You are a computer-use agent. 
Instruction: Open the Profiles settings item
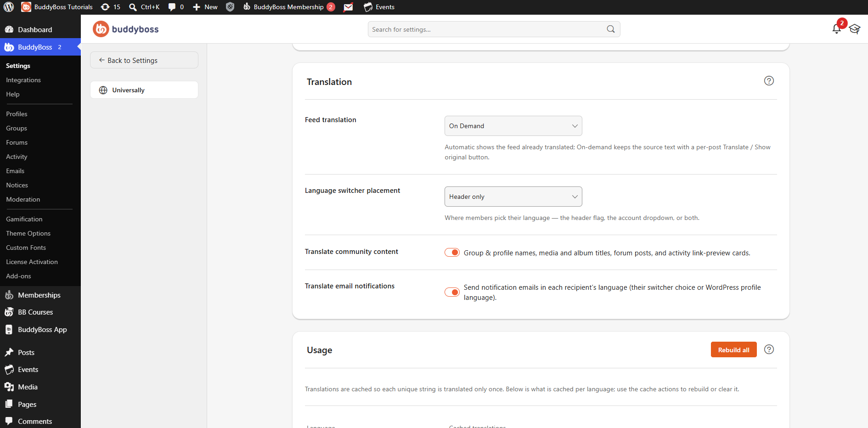[17, 114]
